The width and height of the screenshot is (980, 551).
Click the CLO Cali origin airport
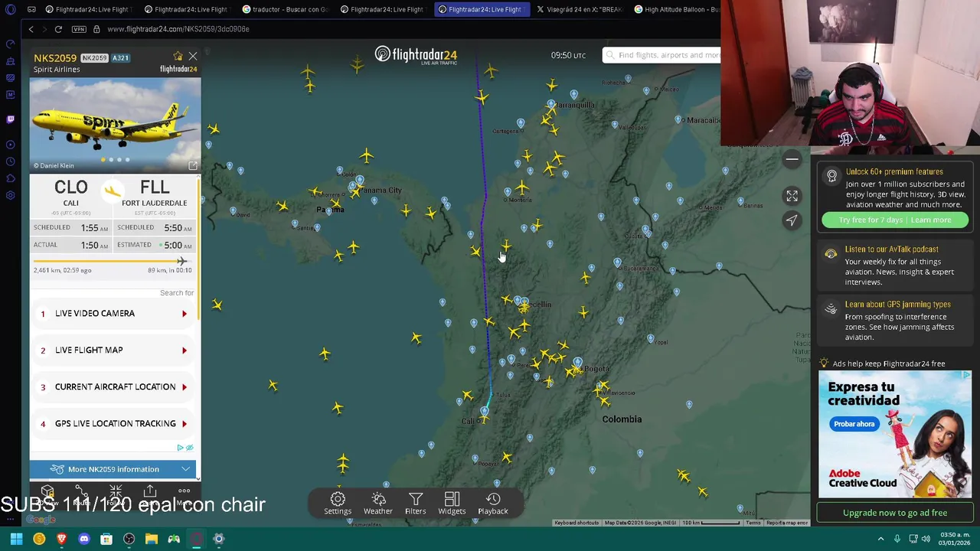(70, 193)
